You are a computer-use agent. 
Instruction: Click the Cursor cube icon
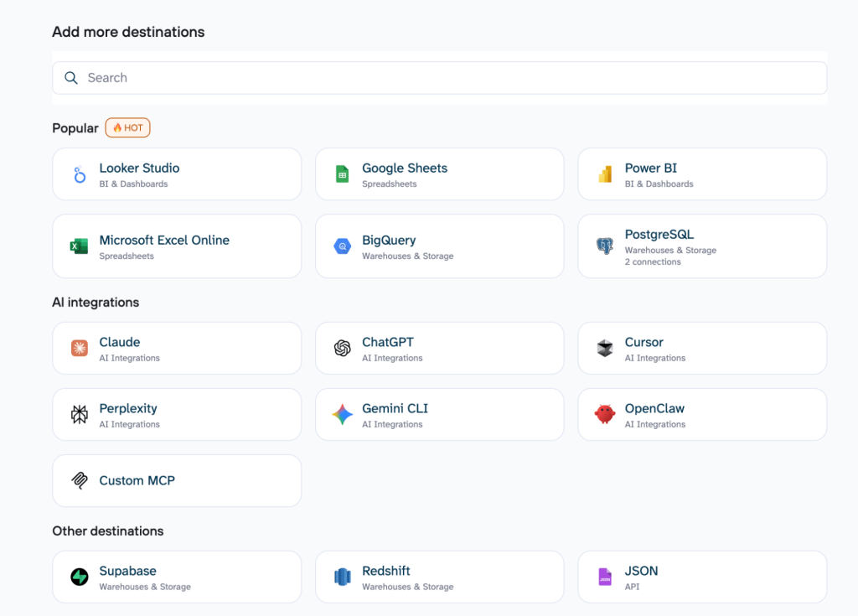605,349
